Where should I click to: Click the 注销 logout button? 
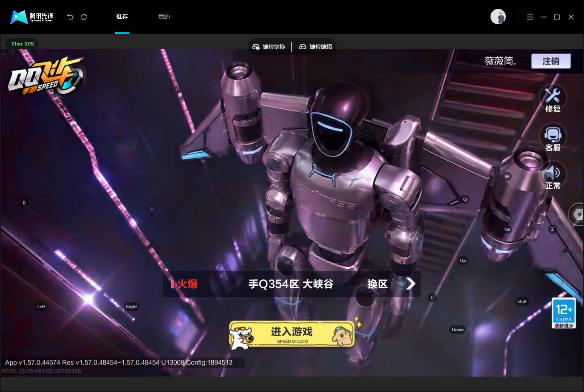551,61
